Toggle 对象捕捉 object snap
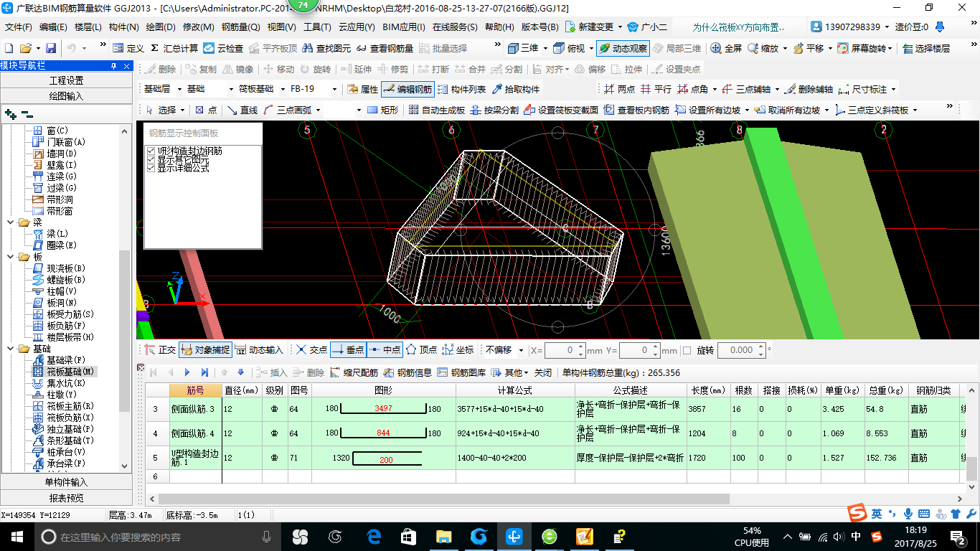The height and width of the screenshot is (551, 980). tap(205, 350)
